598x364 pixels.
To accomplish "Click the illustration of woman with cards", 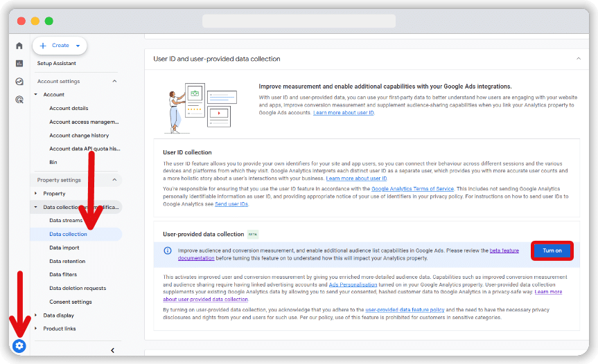I will tap(201, 108).
